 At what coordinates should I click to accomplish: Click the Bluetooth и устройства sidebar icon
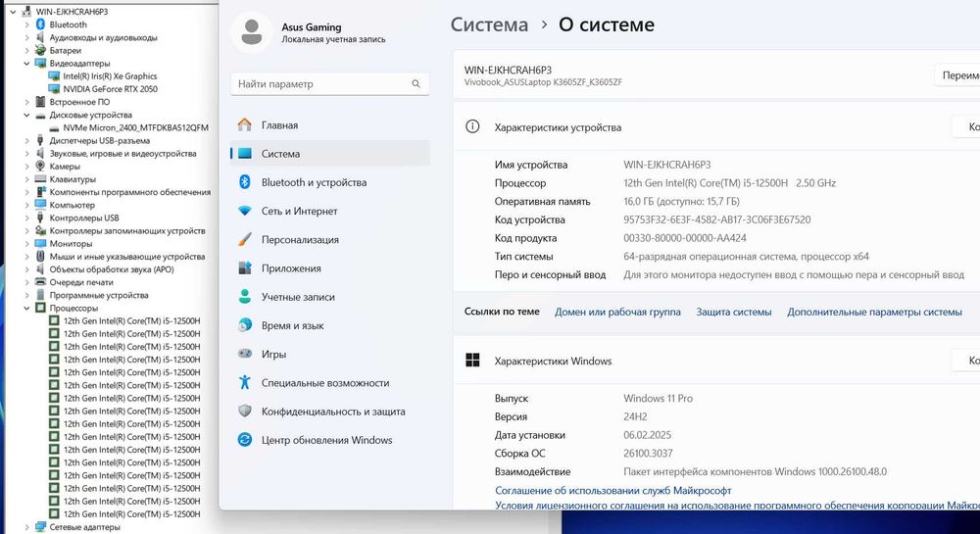(x=245, y=182)
